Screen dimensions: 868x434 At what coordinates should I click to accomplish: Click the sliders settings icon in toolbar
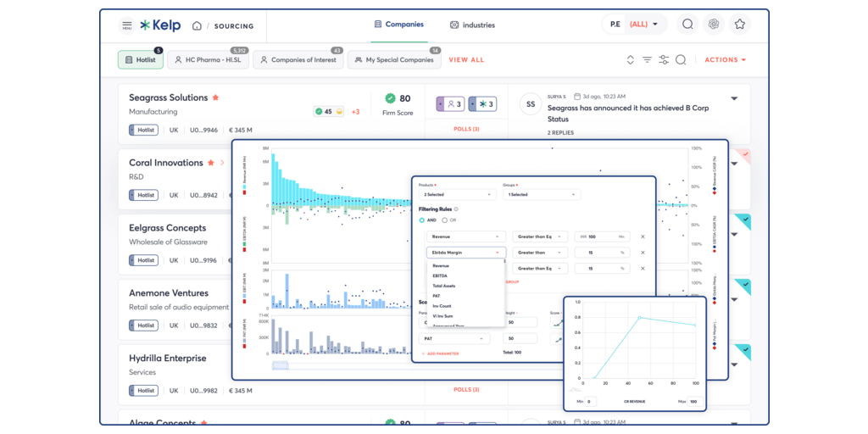pyautogui.click(x=664, y=60)
